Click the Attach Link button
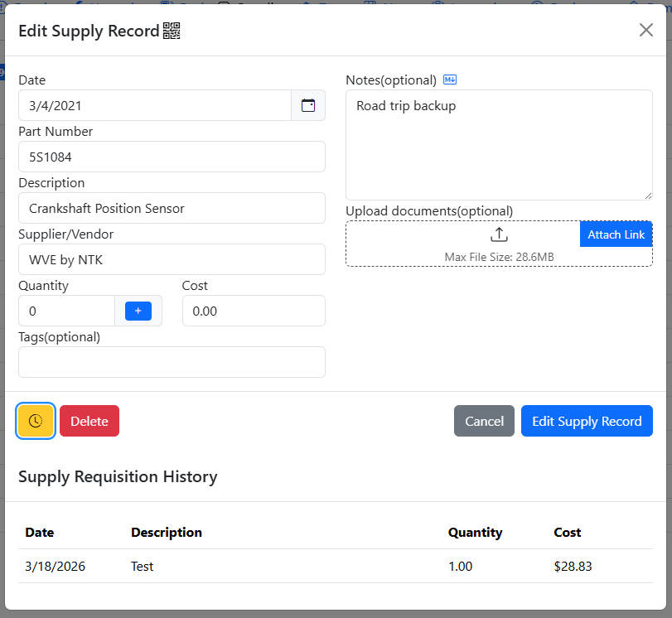672x618 pixels. [616, 234]
